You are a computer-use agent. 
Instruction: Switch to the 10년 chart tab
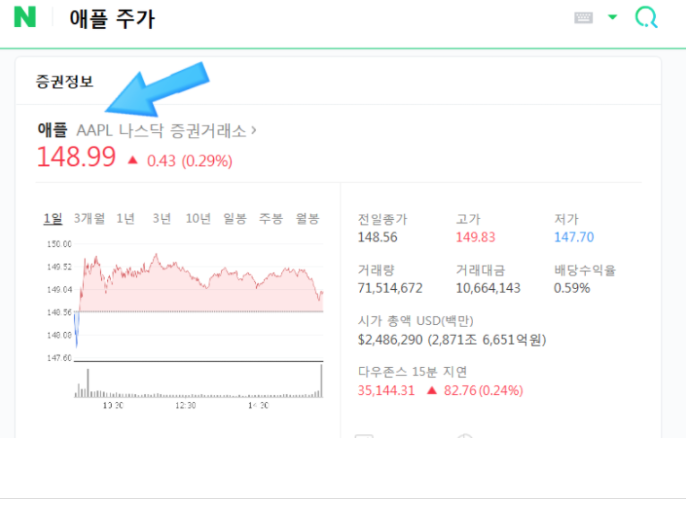coord(198,218)
